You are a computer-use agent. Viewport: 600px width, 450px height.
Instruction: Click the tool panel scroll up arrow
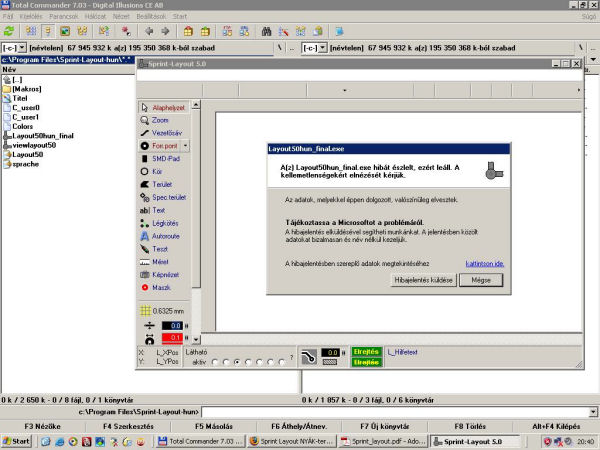coord(196,104)
